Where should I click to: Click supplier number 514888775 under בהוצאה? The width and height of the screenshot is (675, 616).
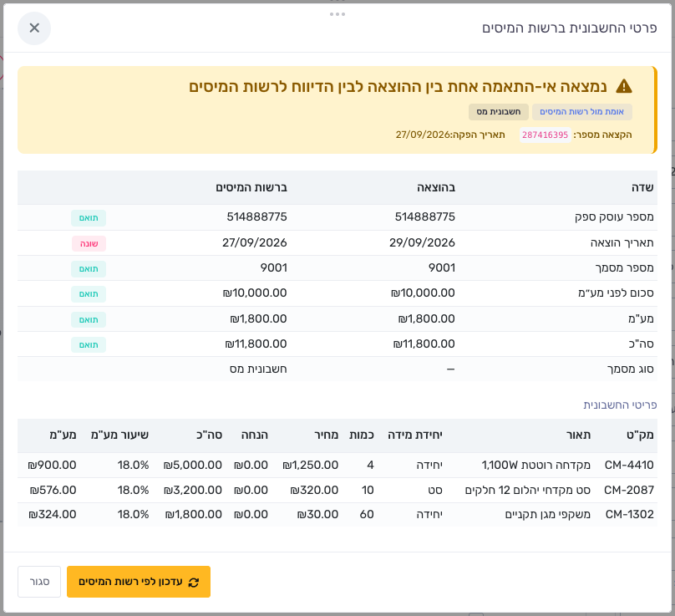425,216
